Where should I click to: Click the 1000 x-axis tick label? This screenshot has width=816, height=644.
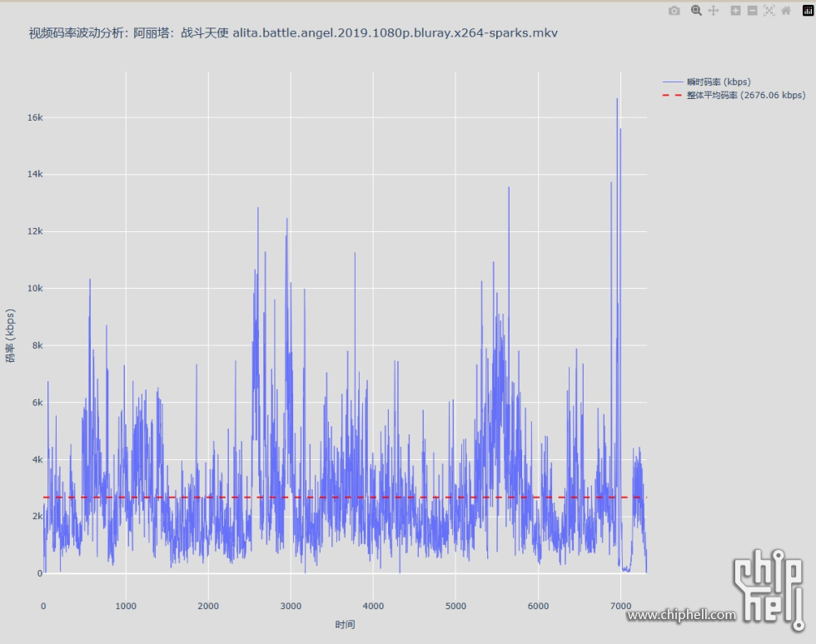126,606
